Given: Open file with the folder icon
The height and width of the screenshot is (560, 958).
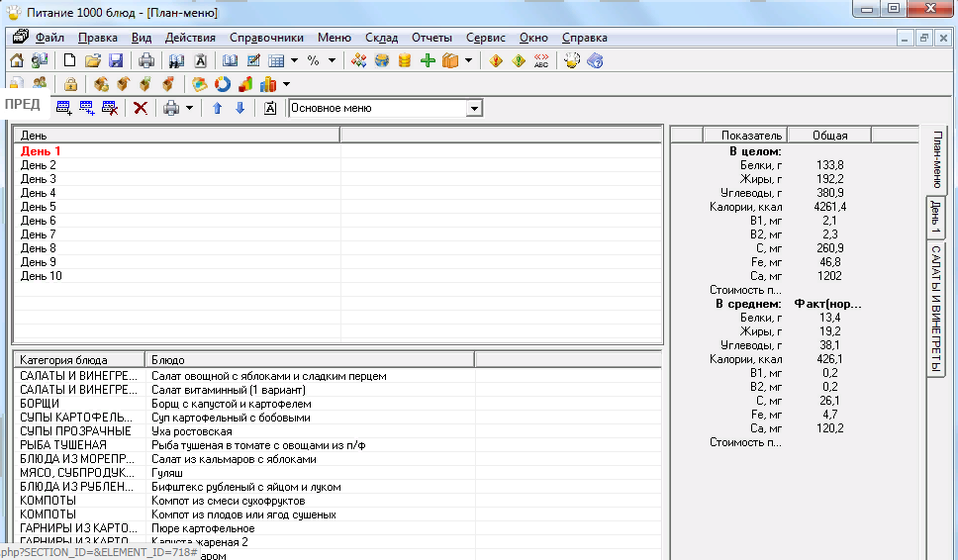Looking at the screenshot, I should click(x=93, y=60).
